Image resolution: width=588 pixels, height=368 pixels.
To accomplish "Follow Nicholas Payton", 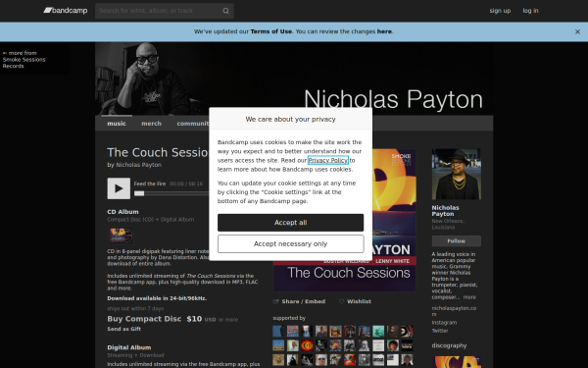I will tap(457, 241).
